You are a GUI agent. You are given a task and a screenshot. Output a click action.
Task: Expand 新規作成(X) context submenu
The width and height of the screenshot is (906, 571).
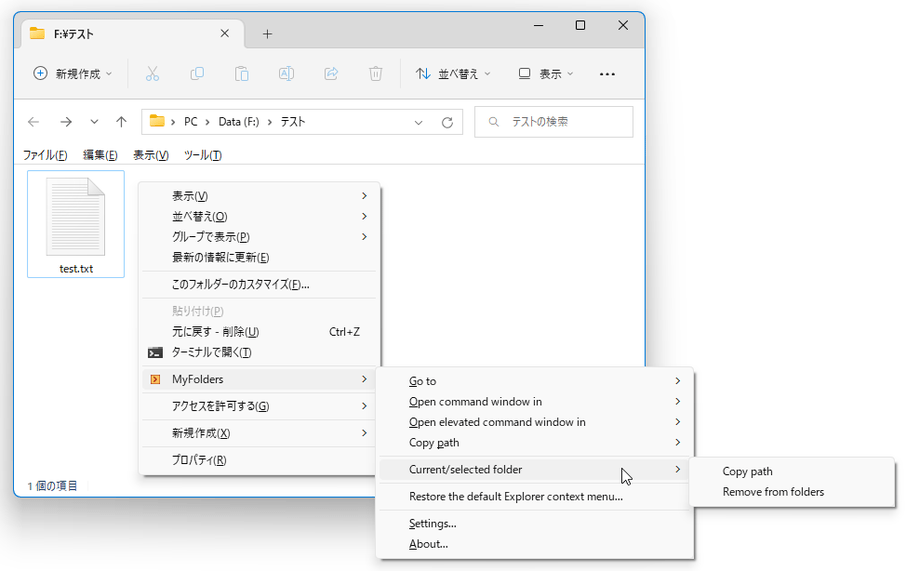(259, 433)
